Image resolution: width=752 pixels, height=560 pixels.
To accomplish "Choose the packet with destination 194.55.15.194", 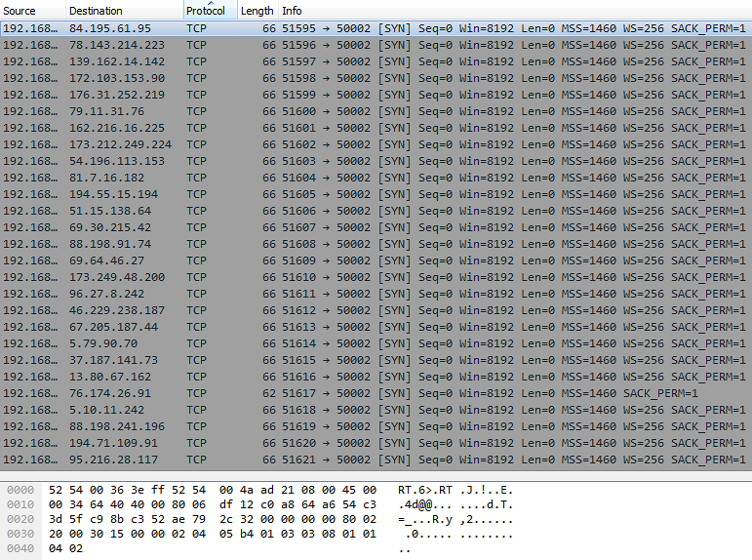I will point(112,194).
